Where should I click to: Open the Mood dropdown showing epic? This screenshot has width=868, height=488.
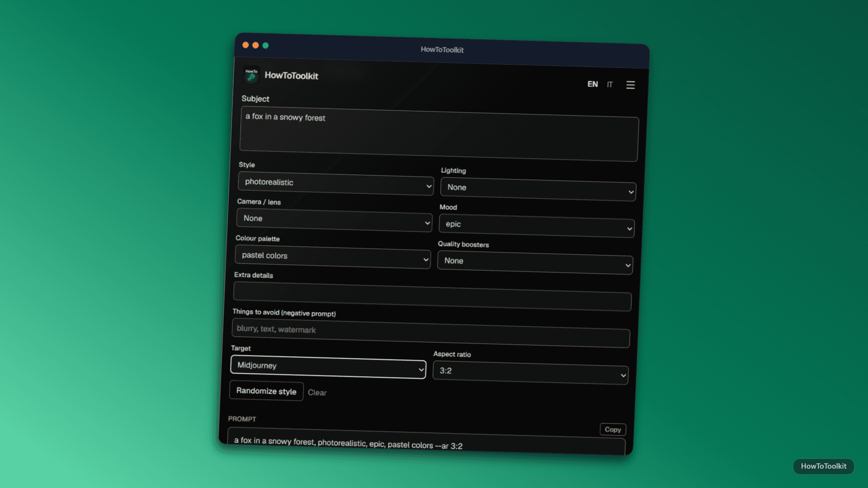coord(537,225)
